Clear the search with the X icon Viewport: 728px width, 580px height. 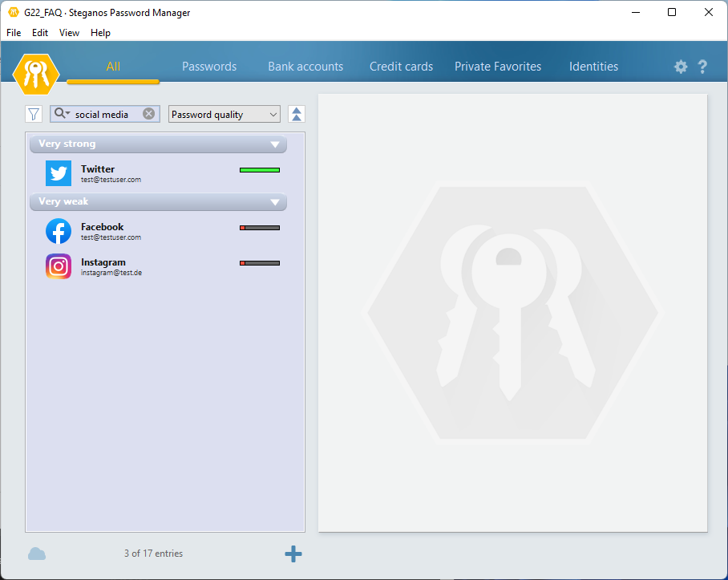pos(148,114)
